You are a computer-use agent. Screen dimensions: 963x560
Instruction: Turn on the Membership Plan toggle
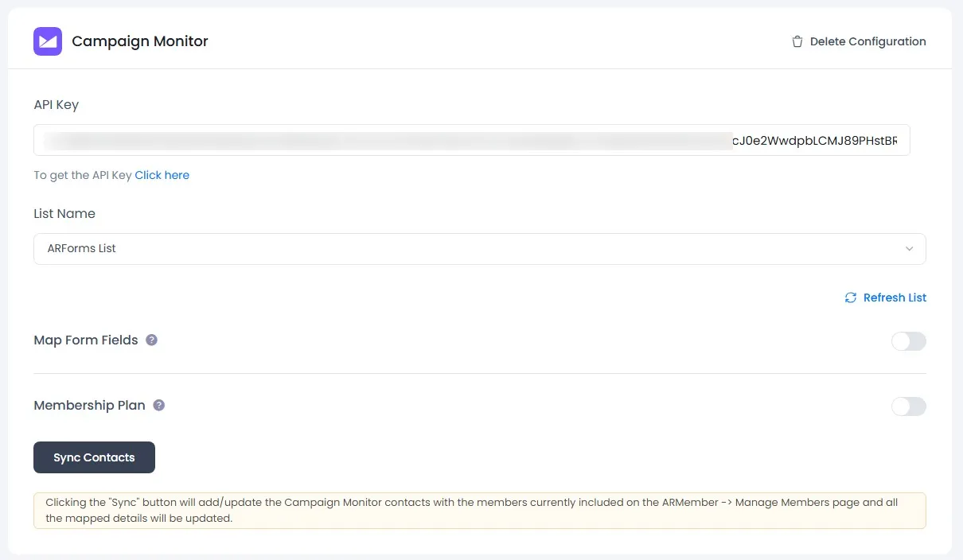[x=908, y=406]
